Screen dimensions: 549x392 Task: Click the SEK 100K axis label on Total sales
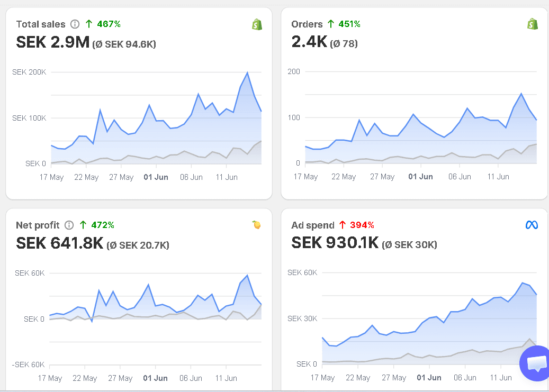[29, 118]
